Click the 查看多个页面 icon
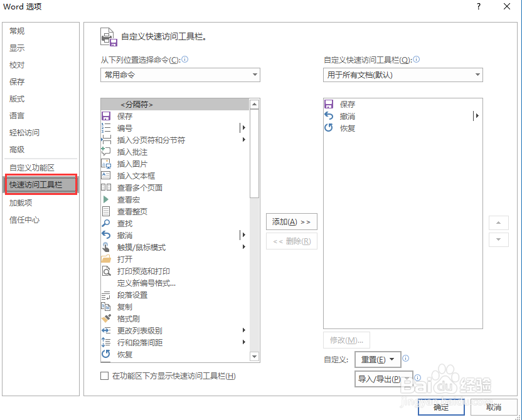Image resolution: width=522 pixels, height=420 pixels. click(x=106, y=187)
